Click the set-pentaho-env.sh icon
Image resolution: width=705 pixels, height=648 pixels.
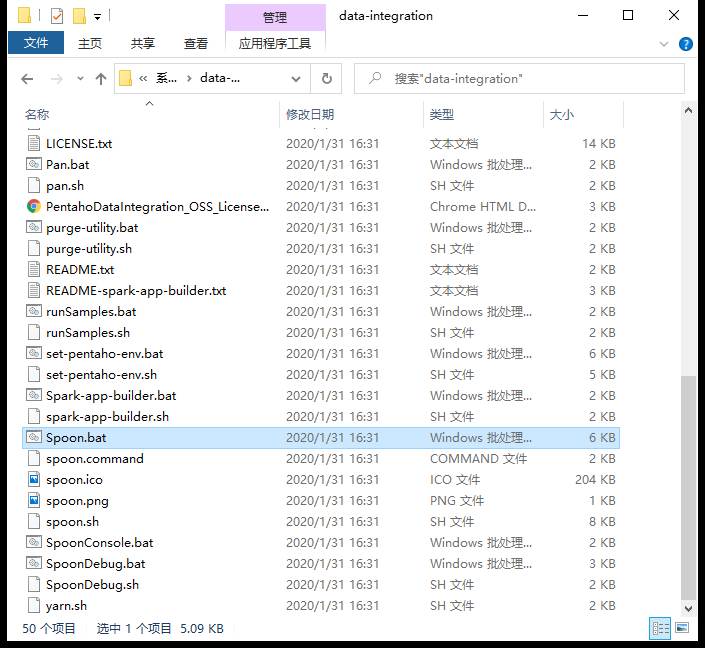(x=34, y=374)
